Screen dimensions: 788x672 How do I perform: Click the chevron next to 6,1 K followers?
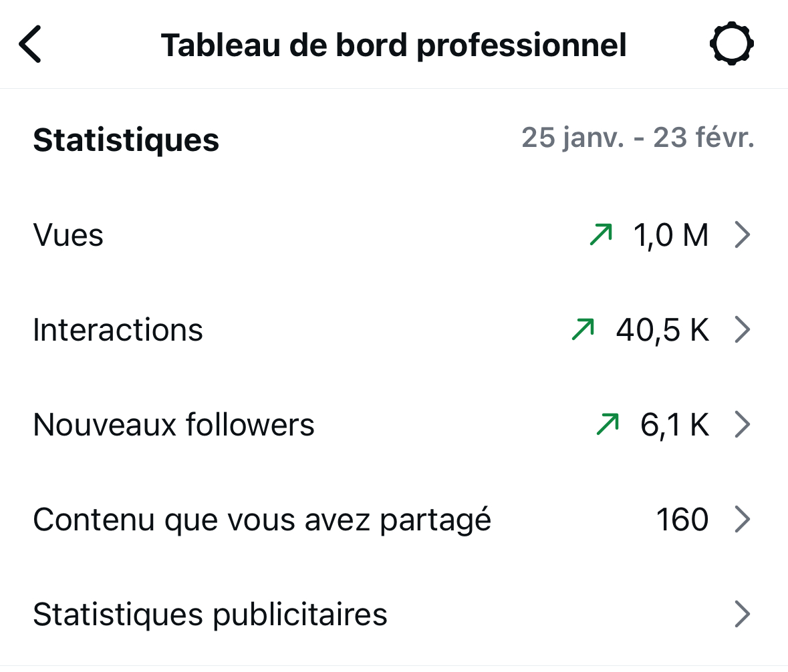coord(743,424)
